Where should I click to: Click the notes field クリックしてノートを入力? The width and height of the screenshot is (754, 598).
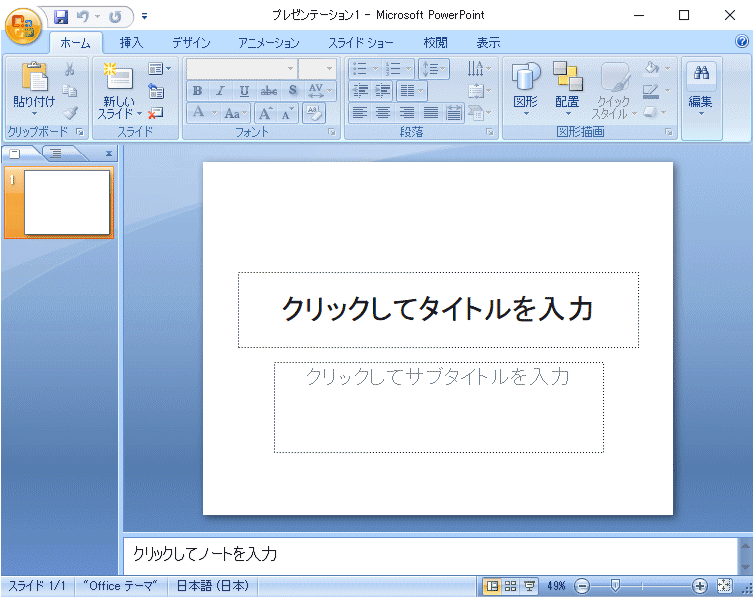point(430,554)
